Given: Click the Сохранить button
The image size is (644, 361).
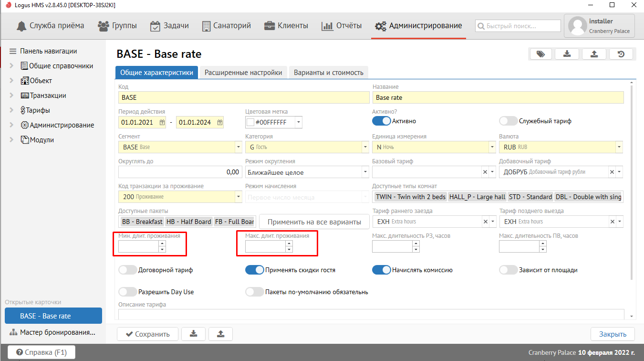Looking at the screenshot, I should coord(147,334).
